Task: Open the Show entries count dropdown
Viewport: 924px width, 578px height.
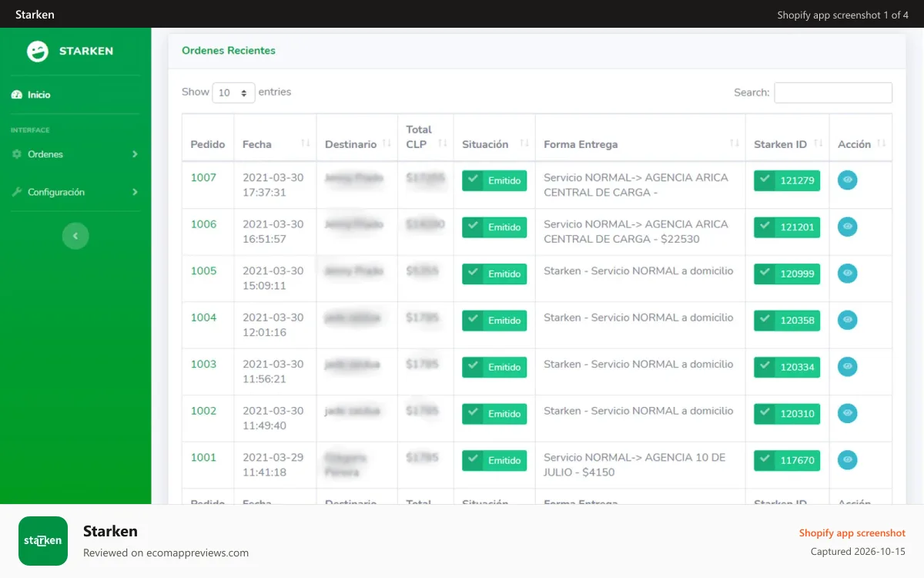Action: pos(233,92)
